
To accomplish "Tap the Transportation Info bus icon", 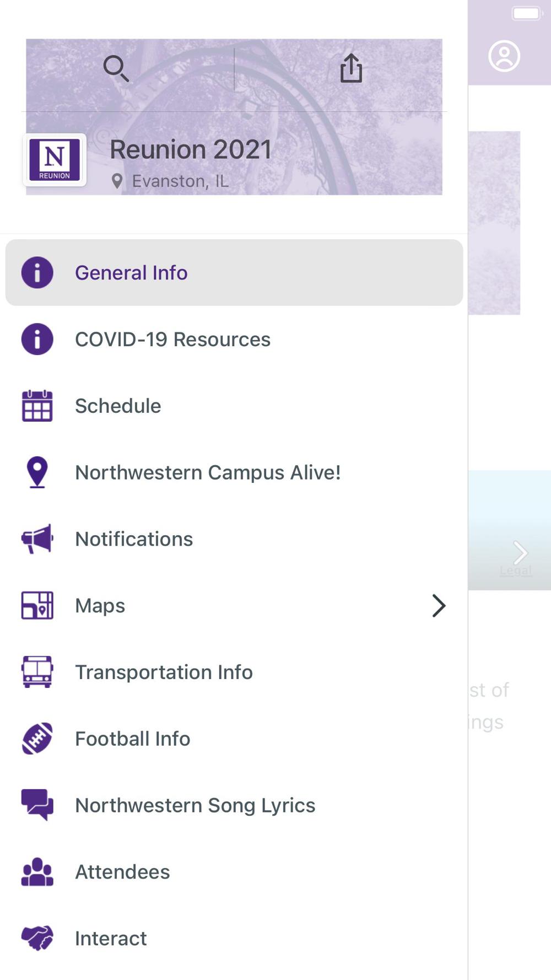I will click(x=37, y=672).
